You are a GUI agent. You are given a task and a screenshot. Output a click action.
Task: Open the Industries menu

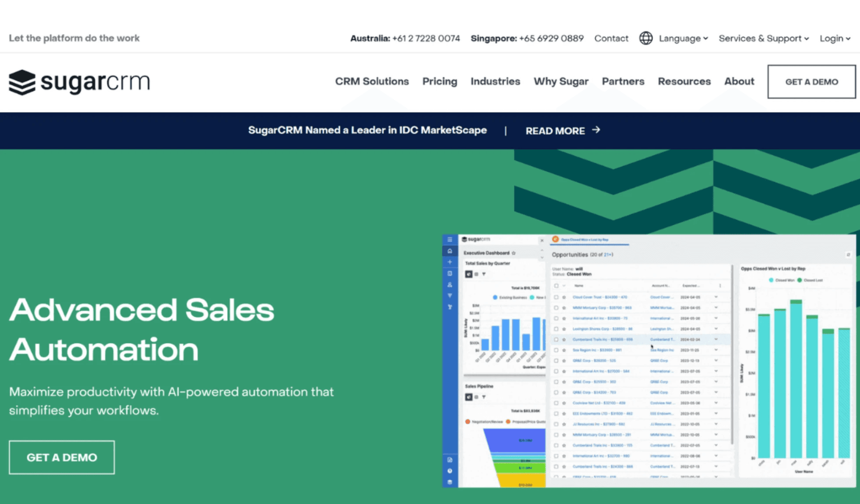click(495, 82)
